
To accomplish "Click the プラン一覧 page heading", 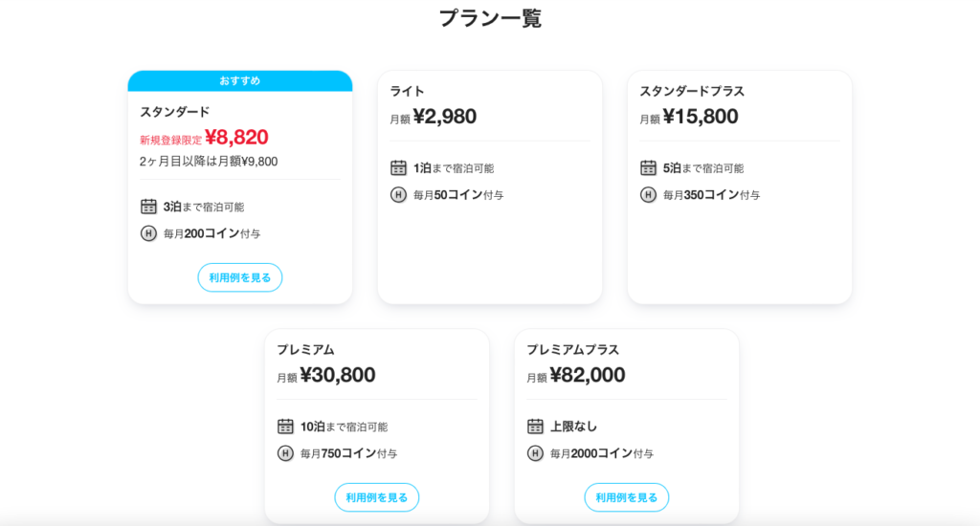I will [x=490, y=18].
